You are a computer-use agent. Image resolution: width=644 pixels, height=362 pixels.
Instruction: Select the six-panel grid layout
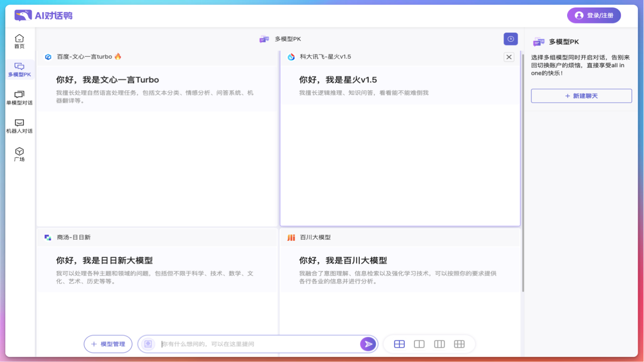[x=459, y=344]
